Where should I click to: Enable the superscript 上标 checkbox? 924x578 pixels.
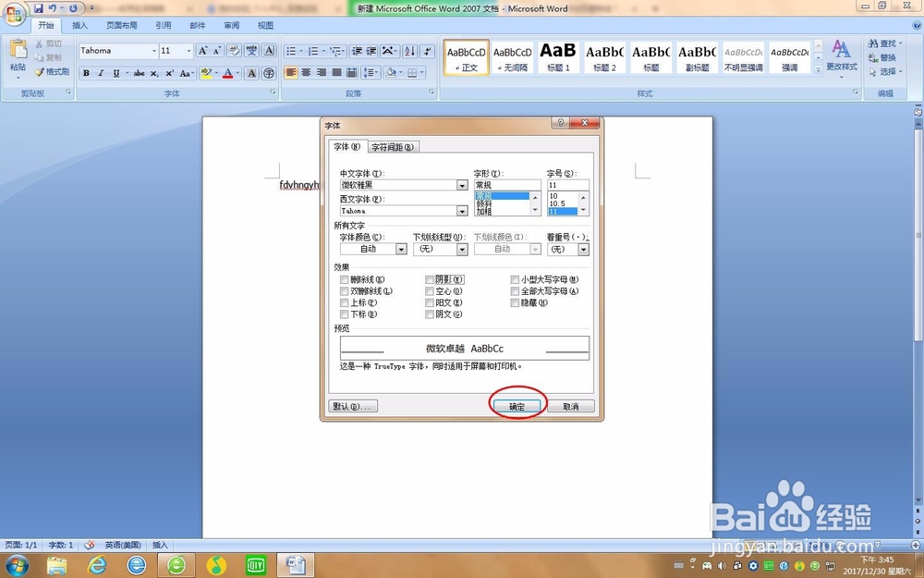pyautogui.click(x=344, y=302)
